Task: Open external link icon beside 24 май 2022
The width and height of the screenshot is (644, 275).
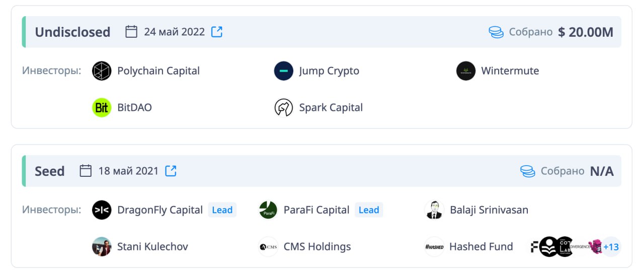Action: [217, 32]
